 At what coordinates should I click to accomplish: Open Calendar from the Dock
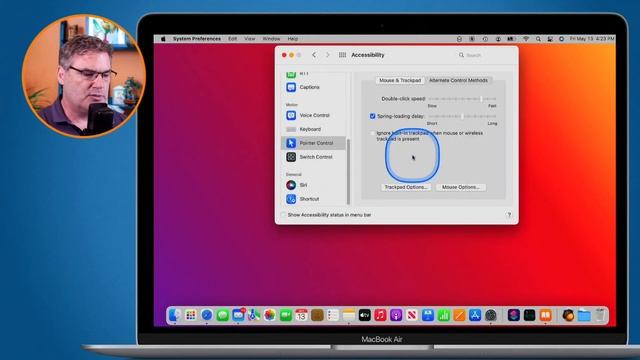click(302, 315)
